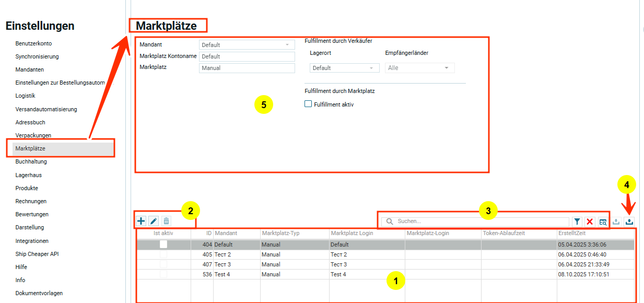The height and width of the screenshot is (303, 644).
Task: Click the trash delete icon
Action: click(x=166, y=221)
